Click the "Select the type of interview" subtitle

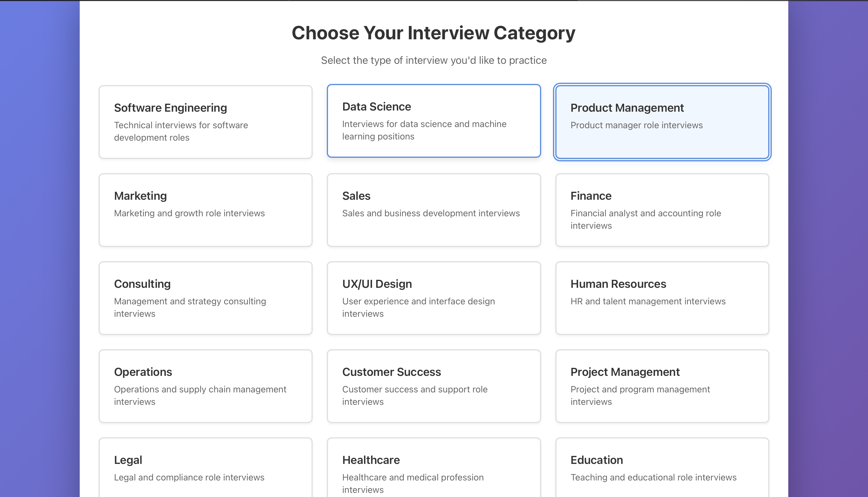click(433, 60)
